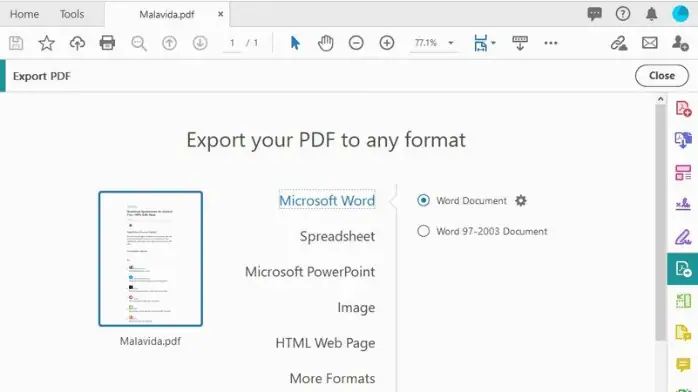Expand fit page options arrow
Viewport: 698px width, 392px height.
pos(493,43)
